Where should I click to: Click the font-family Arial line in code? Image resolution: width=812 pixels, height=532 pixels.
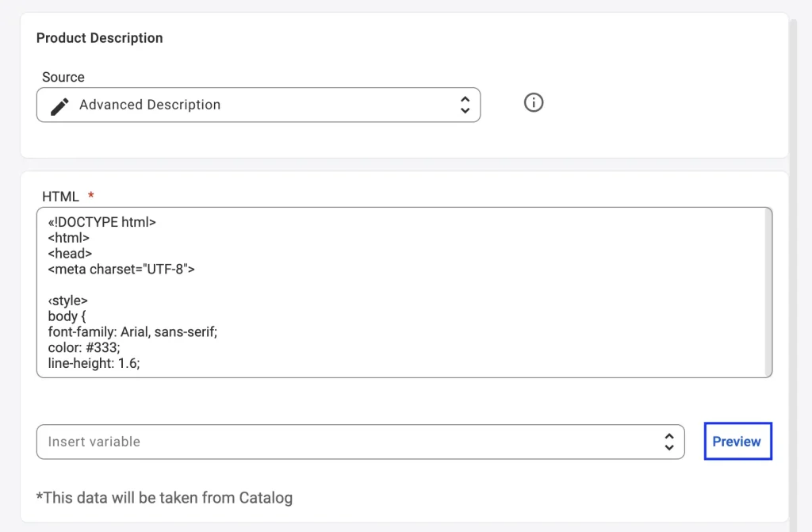pyautogui.click(x=132, y=332)
